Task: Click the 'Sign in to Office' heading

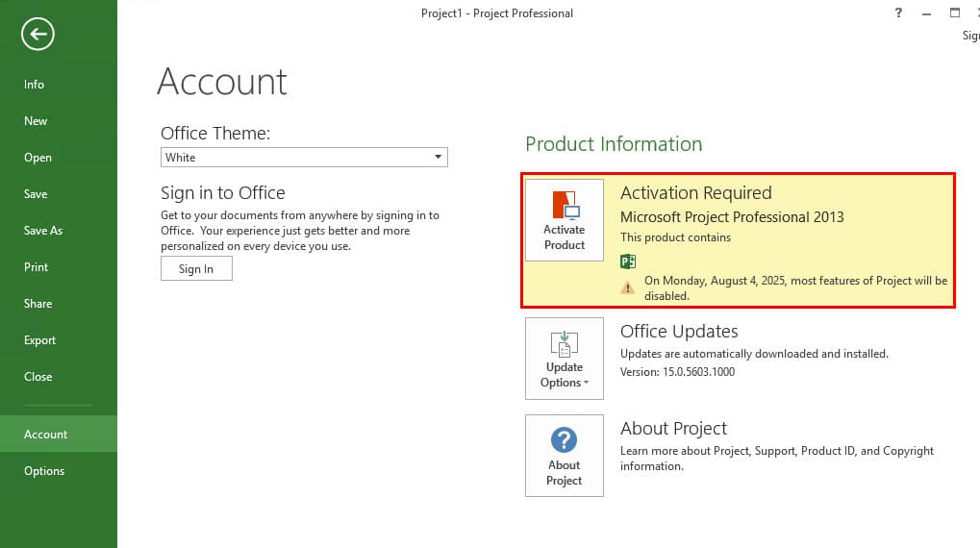Action: [x=222, y=193]
